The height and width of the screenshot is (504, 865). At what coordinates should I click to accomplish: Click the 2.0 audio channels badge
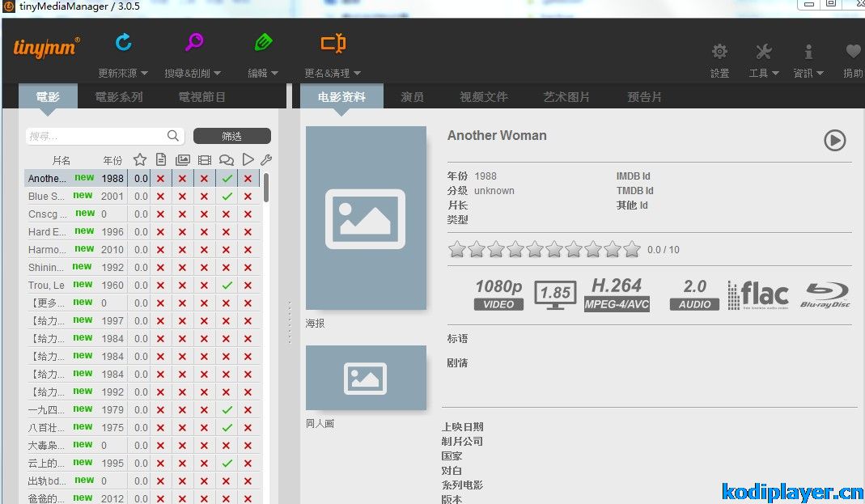[x=694, y=294]
